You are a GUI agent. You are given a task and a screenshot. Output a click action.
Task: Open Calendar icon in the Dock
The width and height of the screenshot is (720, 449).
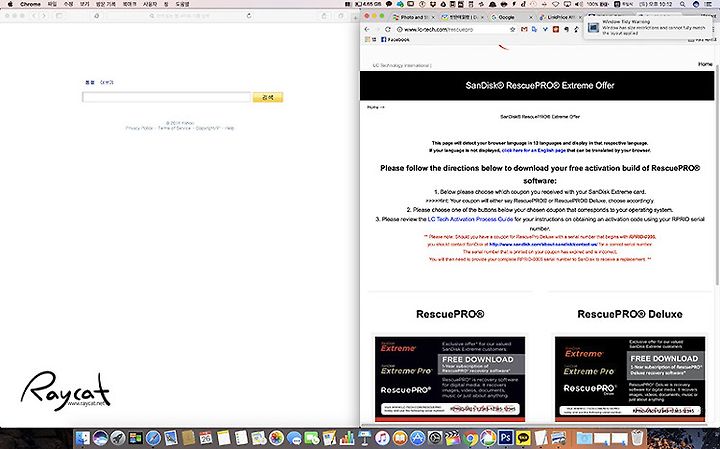pyautogui.click(x=206, y=438)
